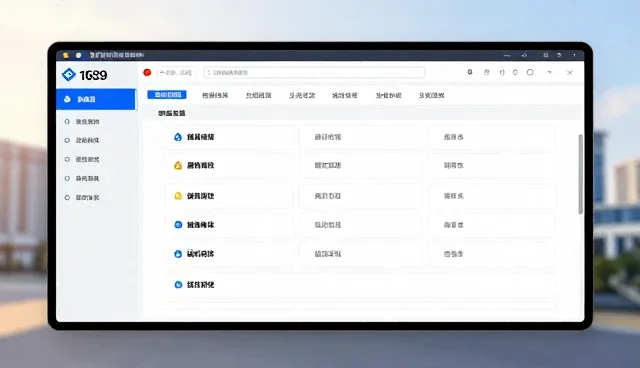
Task: Select the fourth circle option in the sidebar
Action: coord(67,178)
